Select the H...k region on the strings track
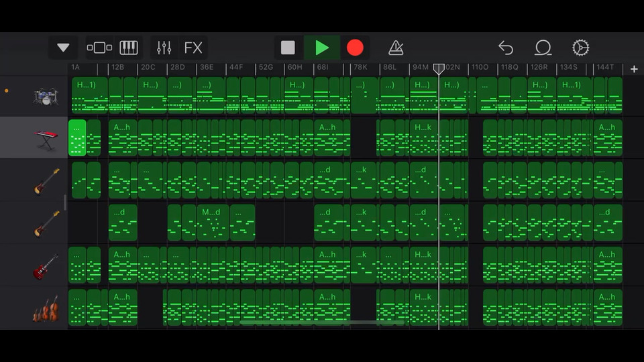The width and height of the screenshot is (644, 362). click(423, 308)
